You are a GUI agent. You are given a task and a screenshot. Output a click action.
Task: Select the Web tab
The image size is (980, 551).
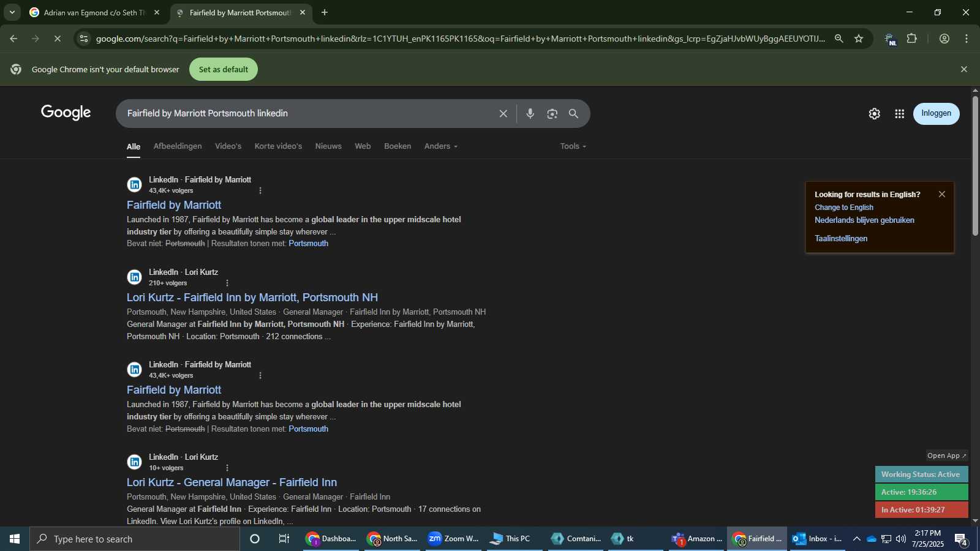click(x=363, y=146)
